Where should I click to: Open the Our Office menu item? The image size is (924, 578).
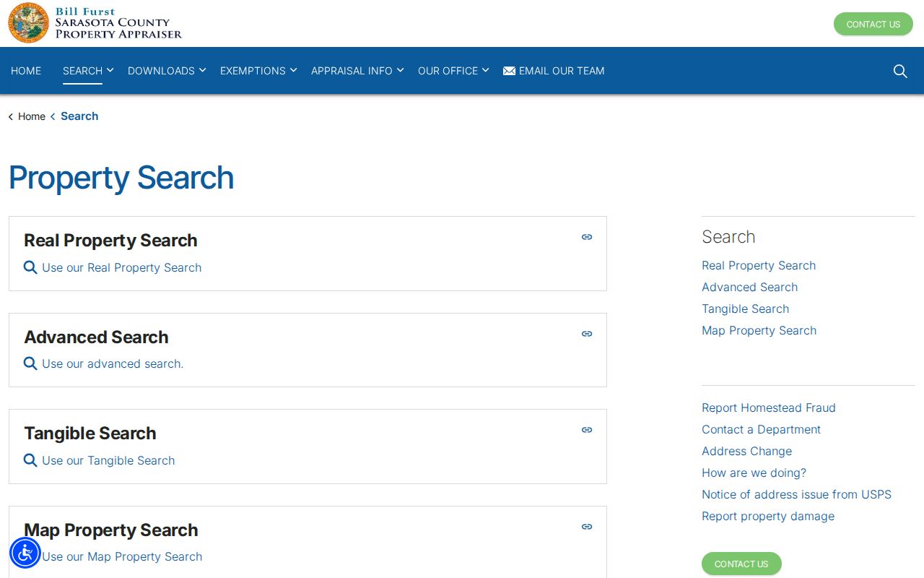pyautogui.click(x=448, y=71)
